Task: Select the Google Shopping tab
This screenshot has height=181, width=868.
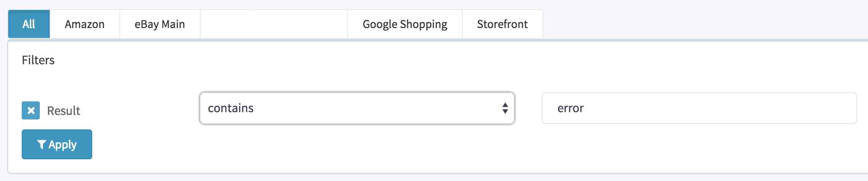Action: pyautogui.click(x=405, y=24)
